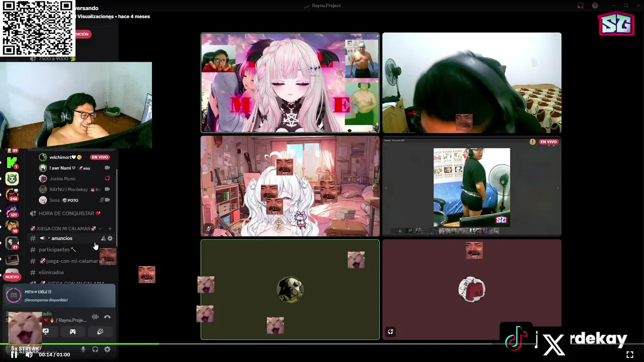Focus the olive tile with dog avatar

pos(290,290)
